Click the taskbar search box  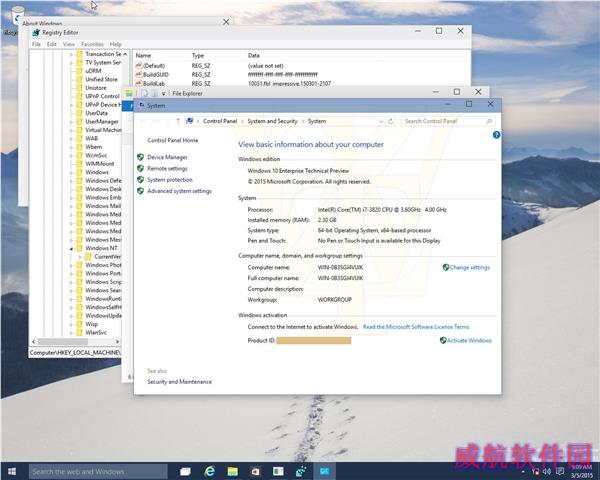98,472
